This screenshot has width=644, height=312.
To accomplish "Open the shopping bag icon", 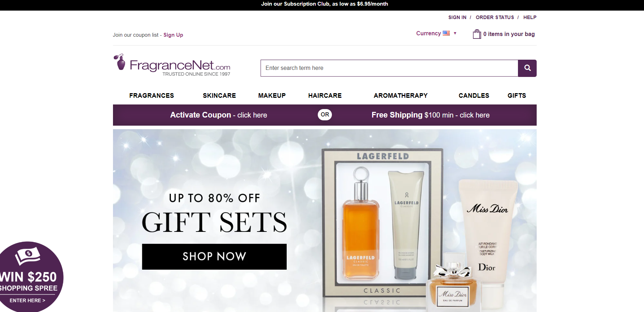I will [x=477, y=34].
